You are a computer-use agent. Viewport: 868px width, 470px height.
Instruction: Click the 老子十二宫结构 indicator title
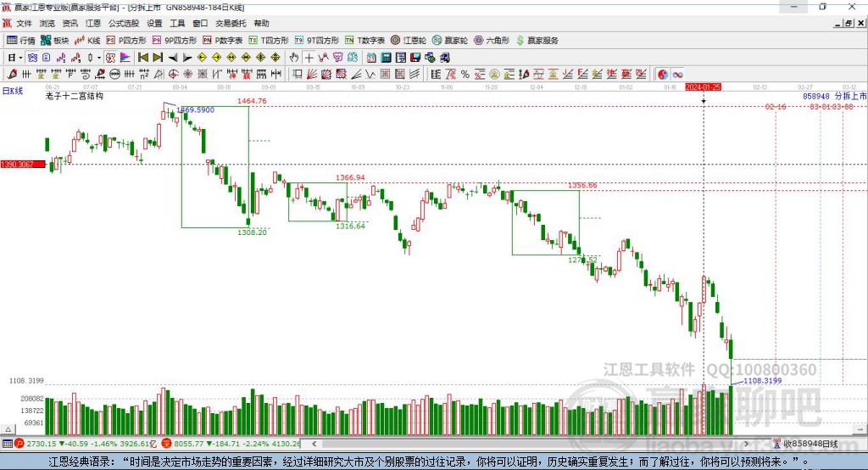[x=75, y=96]
